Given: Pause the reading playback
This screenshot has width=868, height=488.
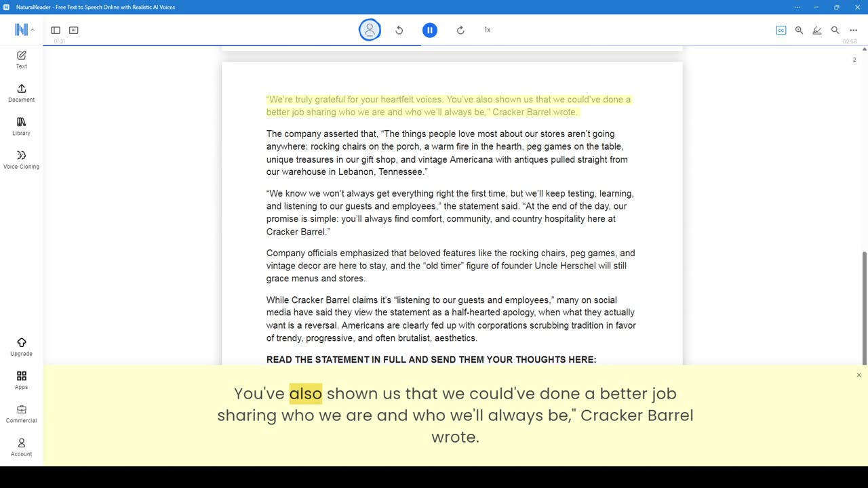Looking at the screenshot, I should tap(429, 30).
